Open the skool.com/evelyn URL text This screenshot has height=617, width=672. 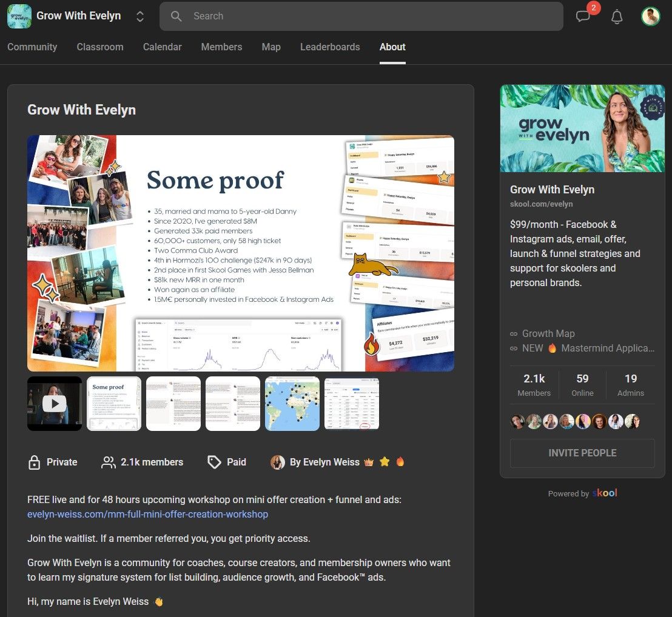541,204
